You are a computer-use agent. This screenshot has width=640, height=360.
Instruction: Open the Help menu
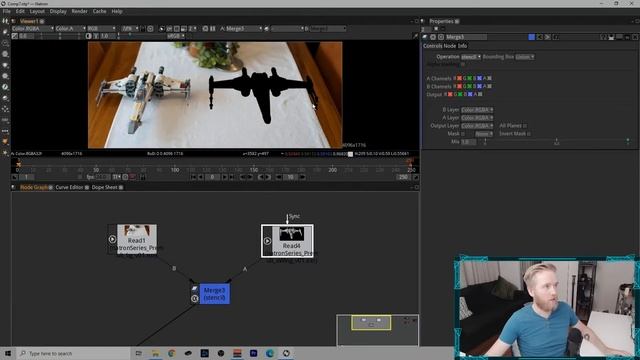[x=117, y=11]
